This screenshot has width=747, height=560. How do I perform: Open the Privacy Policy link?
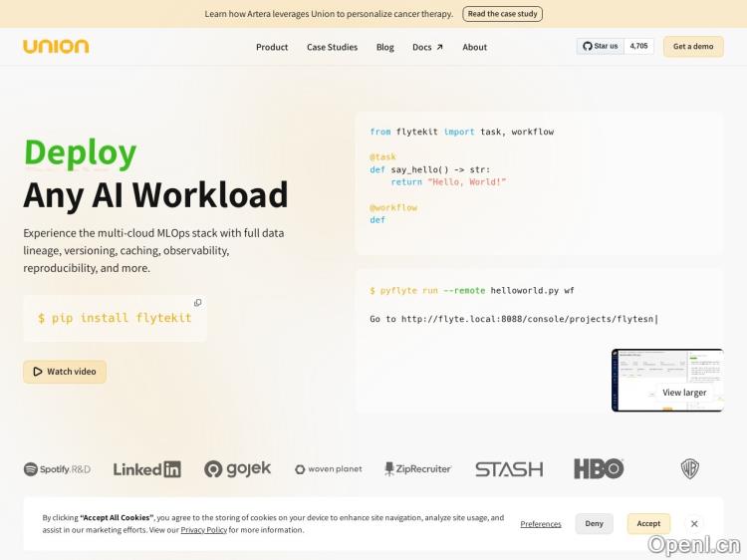pos(203,529)
